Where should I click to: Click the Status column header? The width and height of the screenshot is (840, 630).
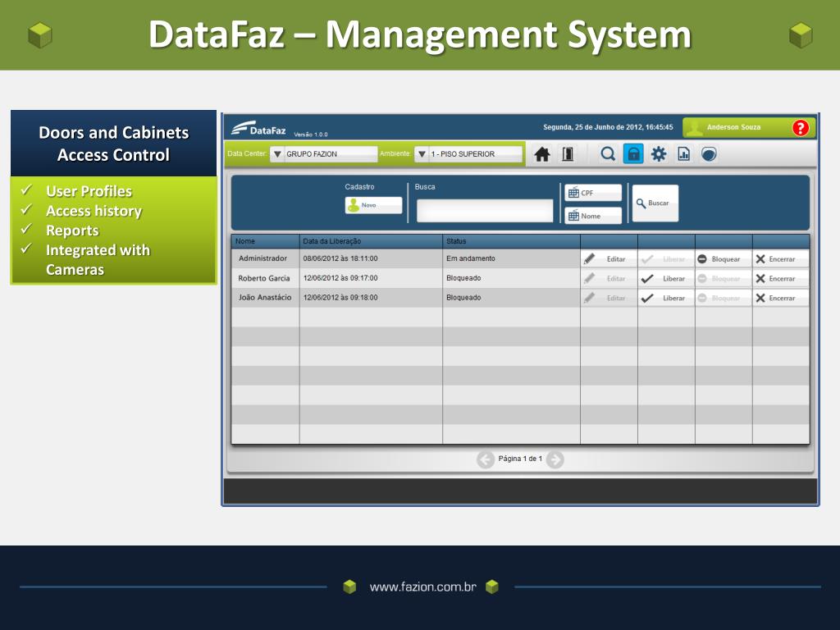click(x=511, y=241)
